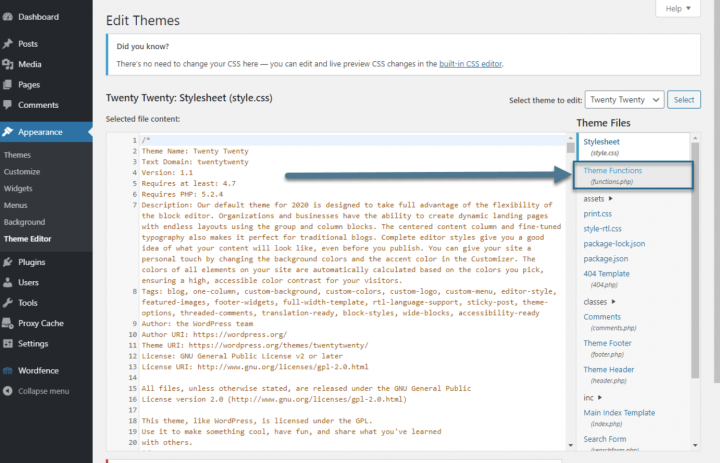Open package.json theme file
The image size is (720, 463).
coord(606,259)
